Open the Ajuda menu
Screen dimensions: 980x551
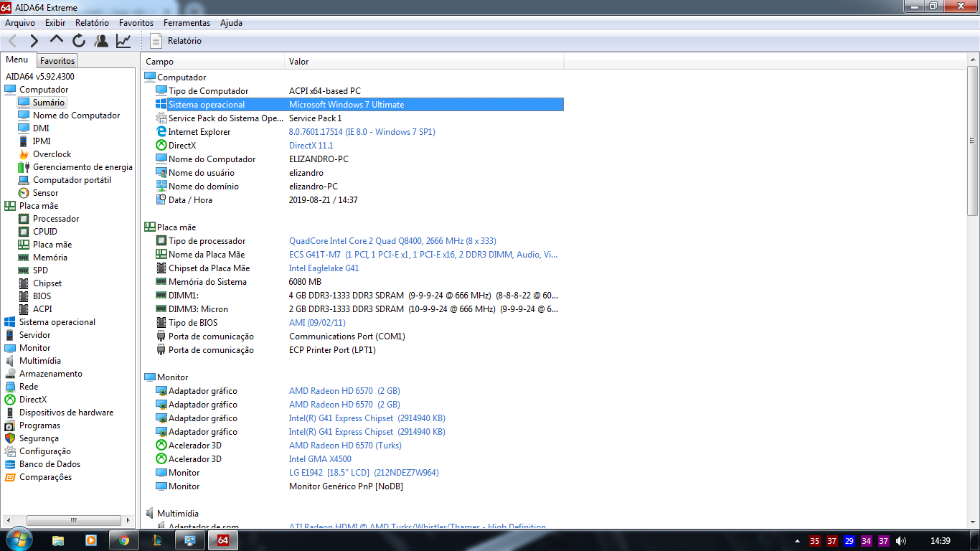coord(231,23)
